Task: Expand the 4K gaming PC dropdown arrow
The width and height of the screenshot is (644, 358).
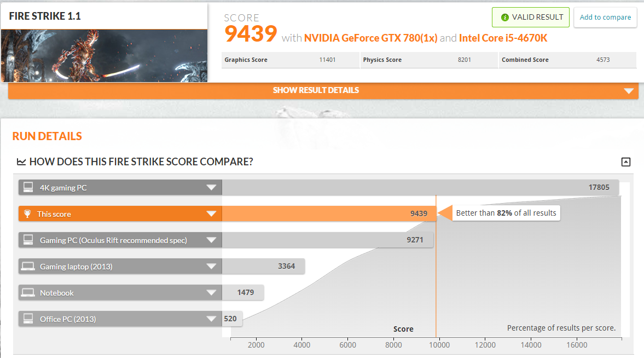Action: 211,187
